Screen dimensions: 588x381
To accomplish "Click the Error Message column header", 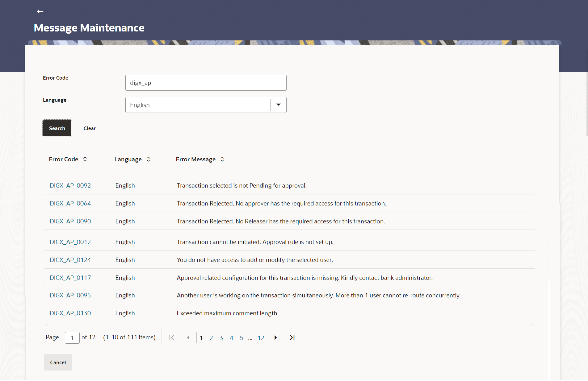I will click(x=196, y=159).
